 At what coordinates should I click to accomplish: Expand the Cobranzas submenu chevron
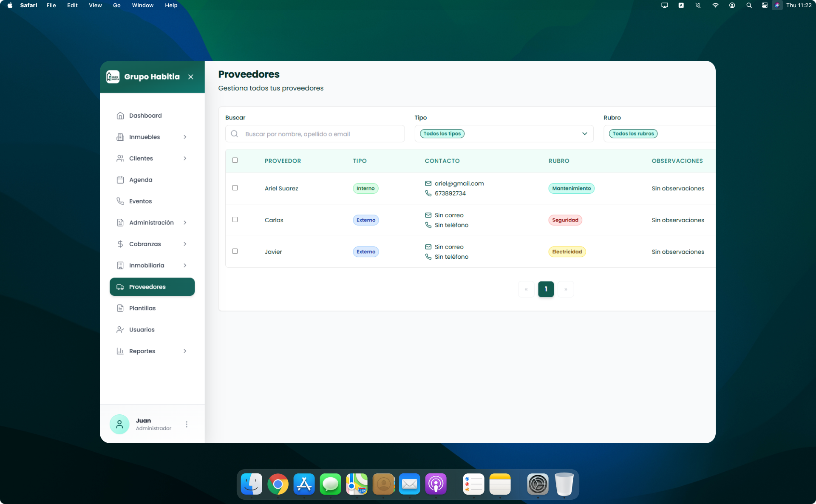[185, 244]
